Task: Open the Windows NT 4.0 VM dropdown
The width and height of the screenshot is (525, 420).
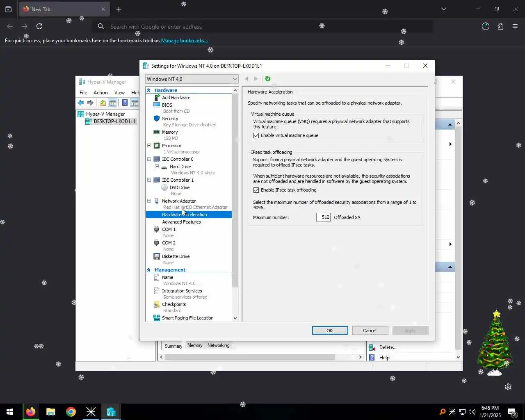Action: (192, 79)
